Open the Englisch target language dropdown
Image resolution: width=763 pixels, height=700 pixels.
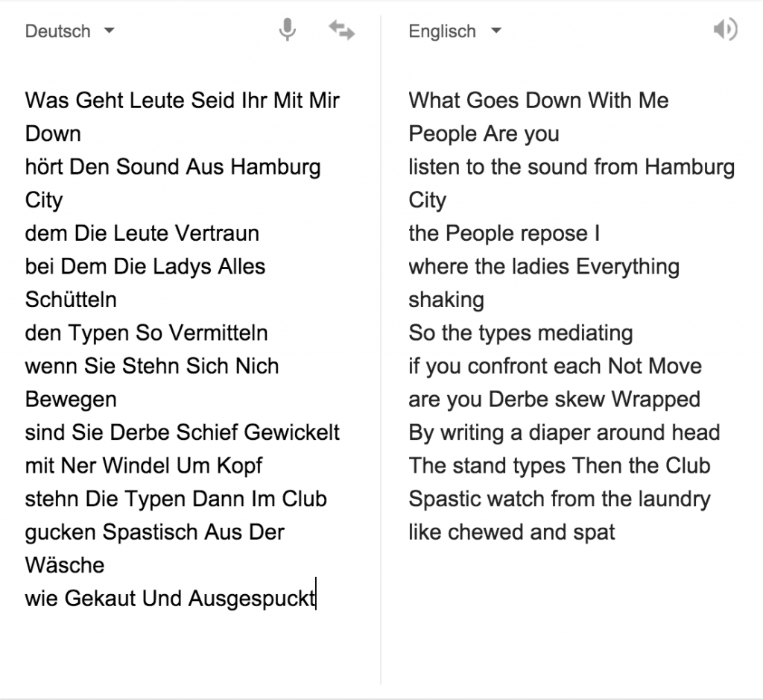pyautogui.click(x=455, y=31)
